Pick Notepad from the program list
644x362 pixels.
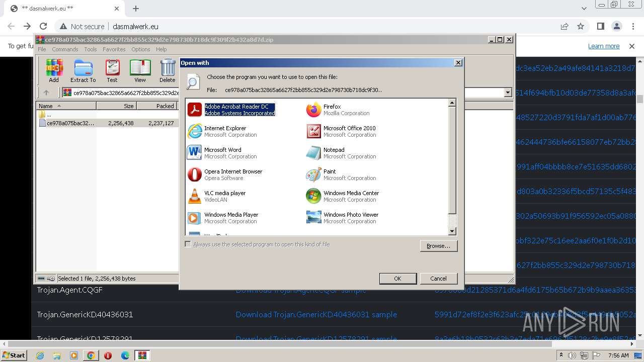tap(341, 153)
